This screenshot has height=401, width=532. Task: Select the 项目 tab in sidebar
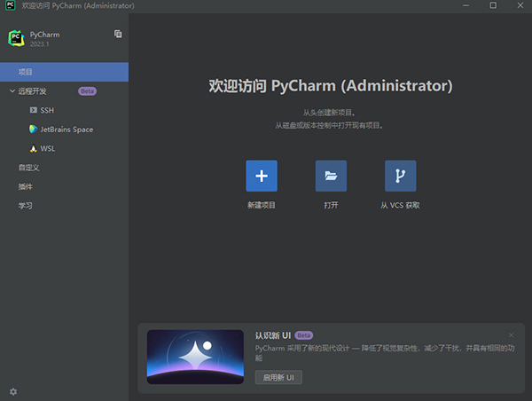(27, 71)
